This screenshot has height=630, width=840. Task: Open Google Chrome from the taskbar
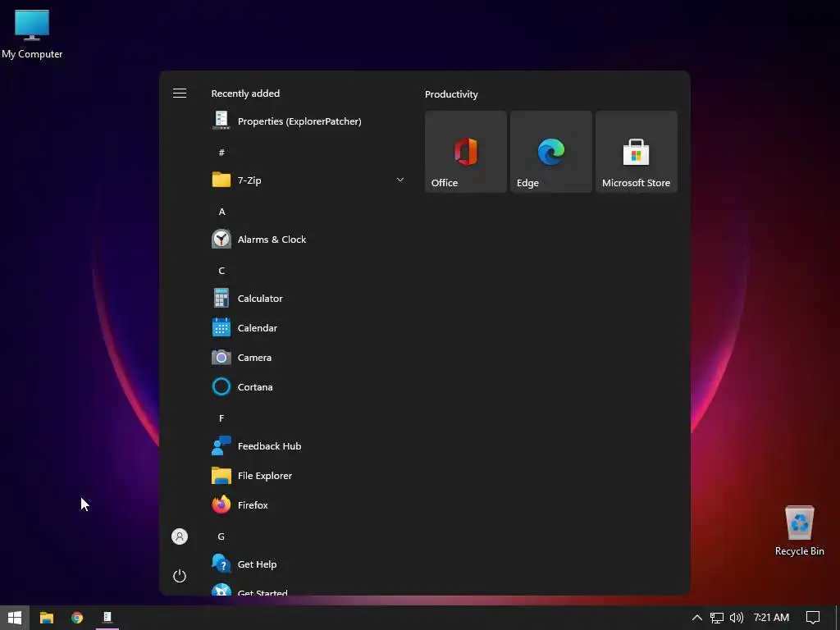tap(77, 617)
